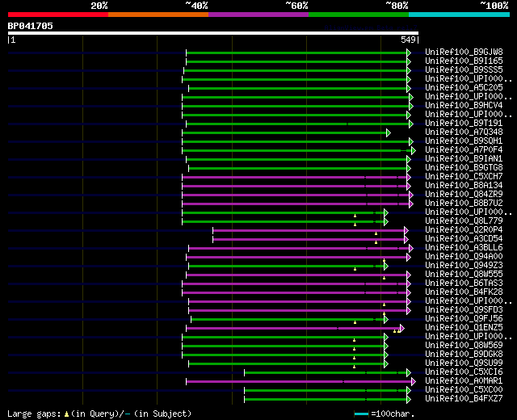The image size is (517, 420).
Task: Select the UniRef100_A3CD54 label
Action: coord(464,238)
